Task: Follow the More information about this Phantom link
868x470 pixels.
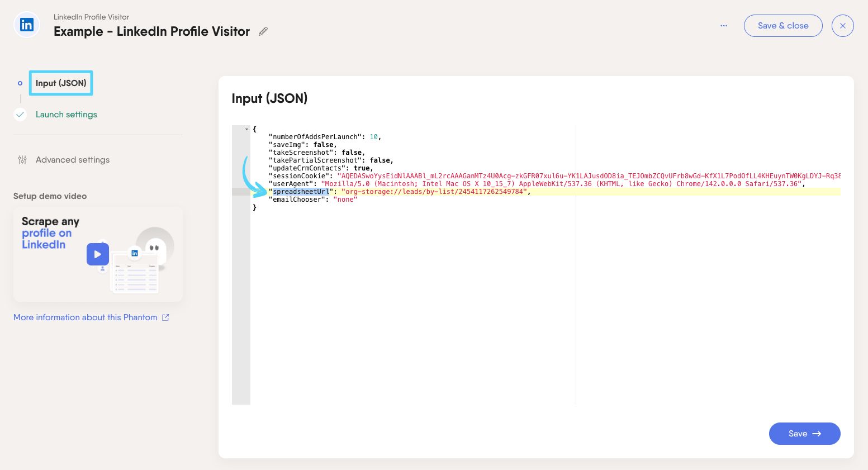Action: tap(85, 317)
